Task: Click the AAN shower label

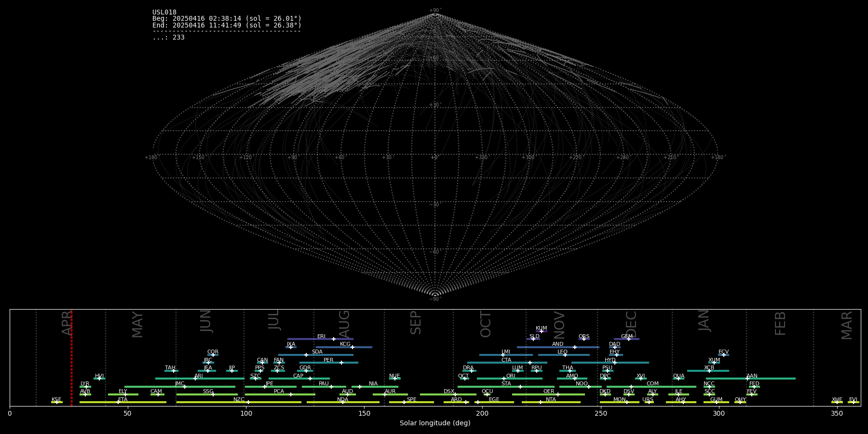Action: [752, 376]
